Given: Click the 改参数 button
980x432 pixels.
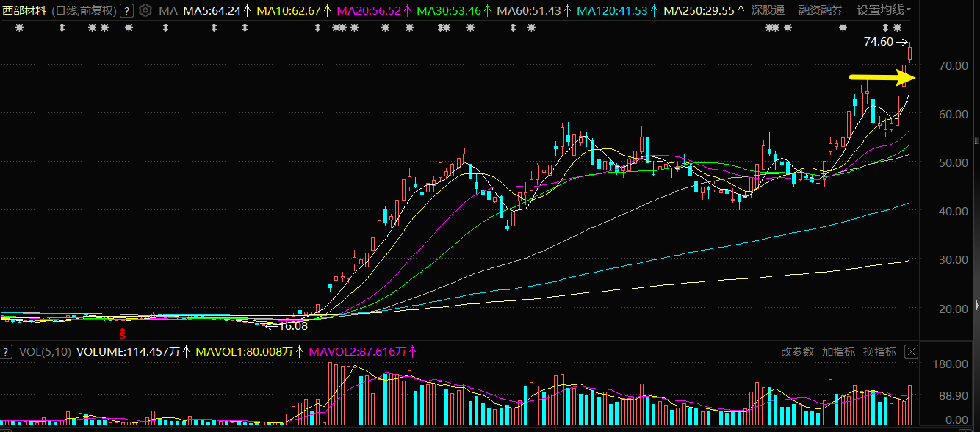Looking at the screenshot, I should (797, 352).
